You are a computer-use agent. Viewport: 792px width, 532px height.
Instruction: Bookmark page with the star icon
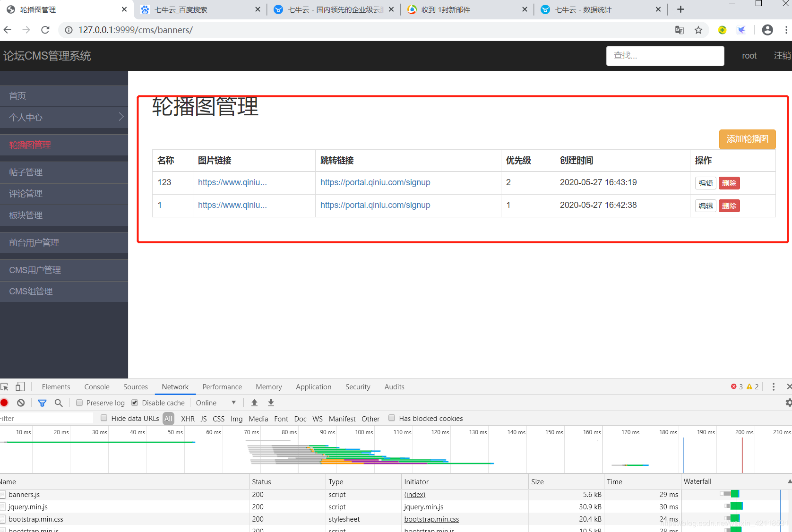pos(698,30)
